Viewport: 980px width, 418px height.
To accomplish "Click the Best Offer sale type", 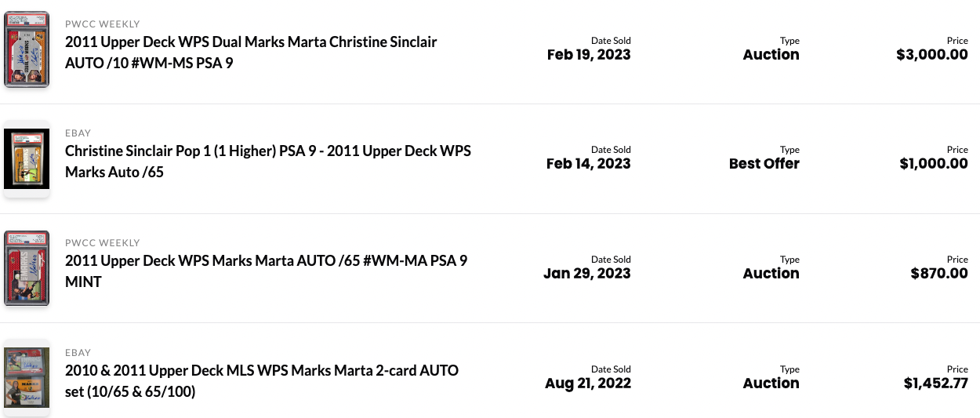I will click(764, 164).
